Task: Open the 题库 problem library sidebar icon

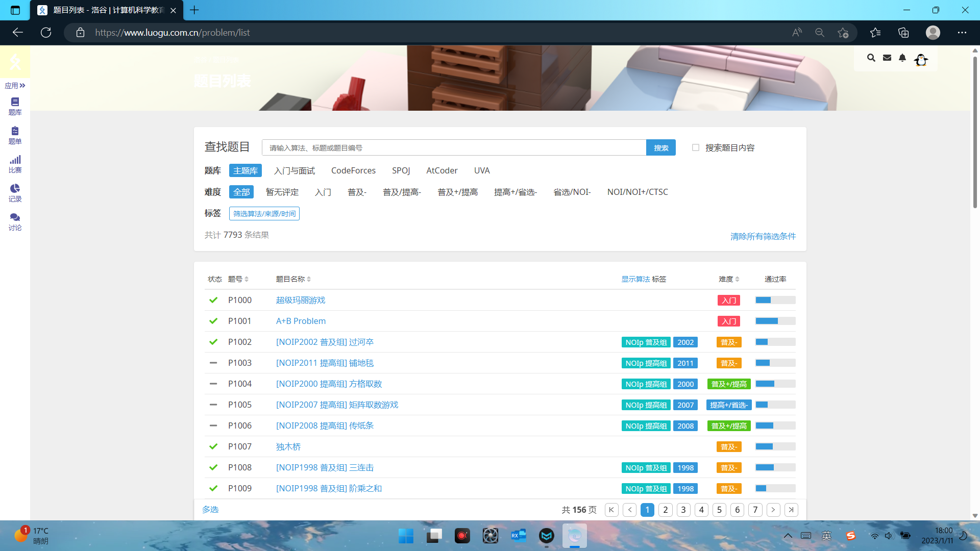Action: click(15, 106)
